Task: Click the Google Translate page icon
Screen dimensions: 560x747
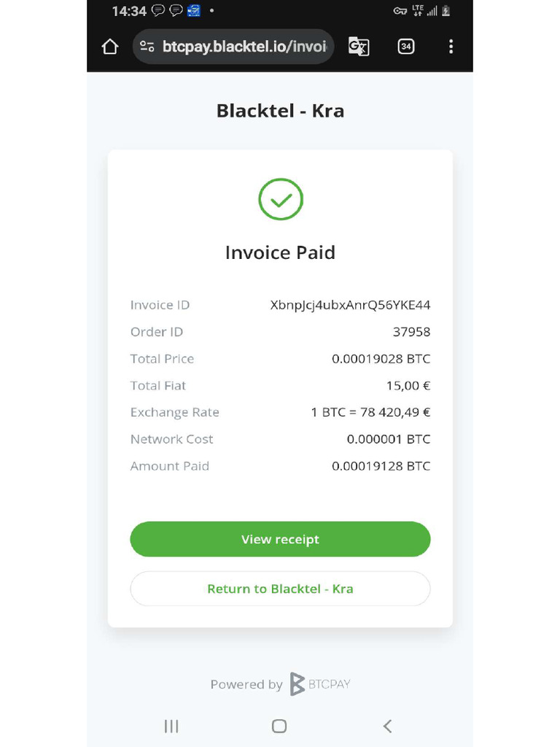Action: coord(359,47)
